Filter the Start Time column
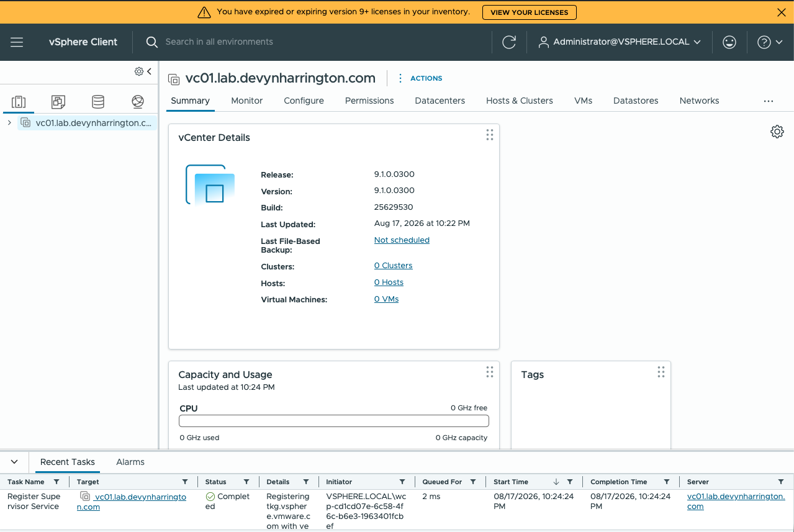 pyautogui.click(x=570, y=482)
